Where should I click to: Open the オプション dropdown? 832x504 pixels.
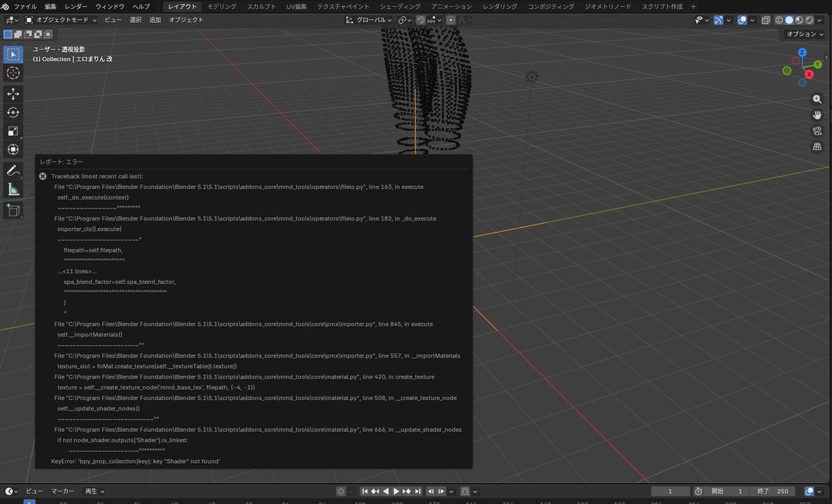[804, 34]
